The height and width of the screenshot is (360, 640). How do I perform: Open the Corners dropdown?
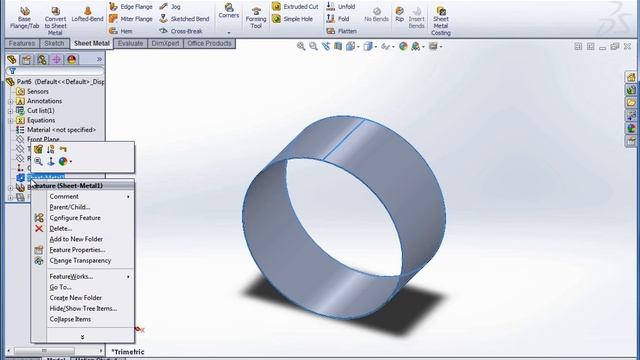click(x=229, y=33)
